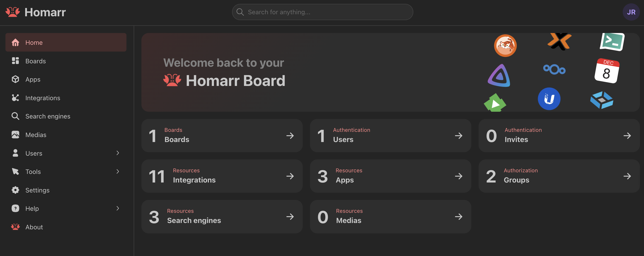
Task: Expand the Users sidebar section
Action: coord(118,153)
